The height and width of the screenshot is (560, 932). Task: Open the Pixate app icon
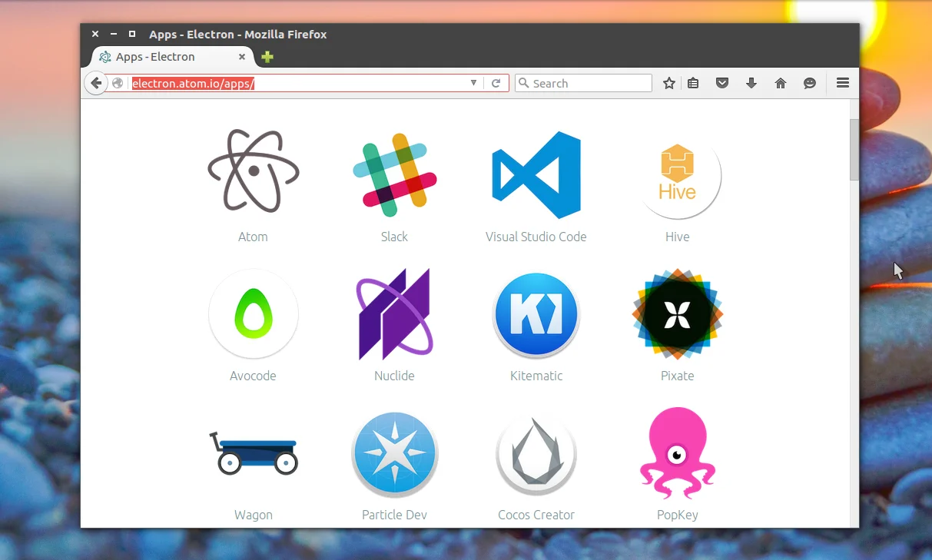pos(677,313)
